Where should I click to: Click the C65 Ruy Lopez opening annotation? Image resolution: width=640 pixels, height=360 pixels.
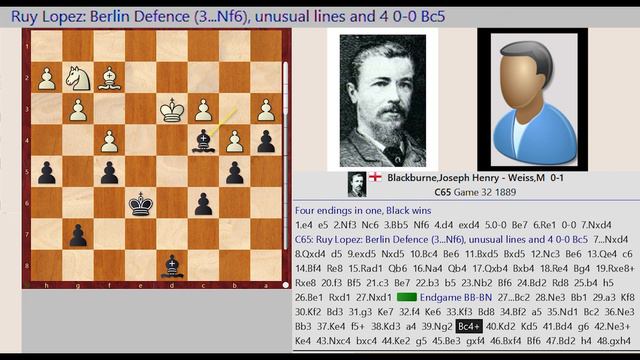(x=441, y=239)
